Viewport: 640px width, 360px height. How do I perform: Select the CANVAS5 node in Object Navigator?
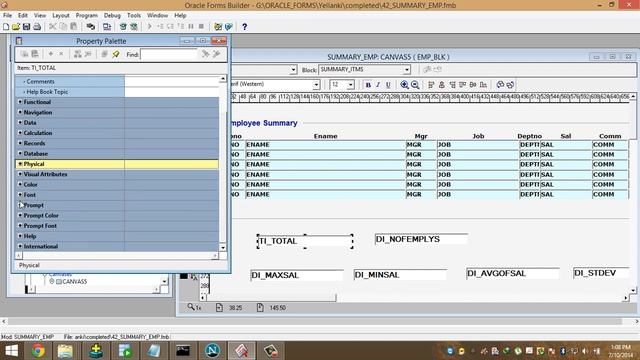pos(74,282)
